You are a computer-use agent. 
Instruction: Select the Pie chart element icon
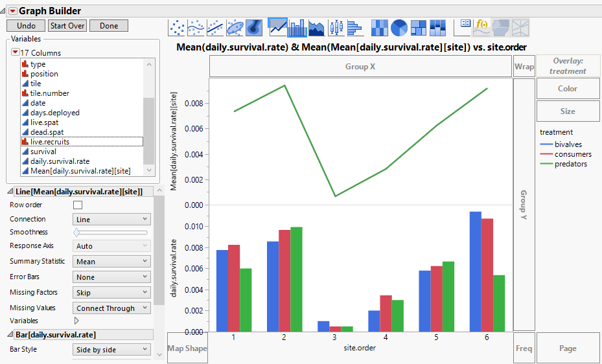399,28
